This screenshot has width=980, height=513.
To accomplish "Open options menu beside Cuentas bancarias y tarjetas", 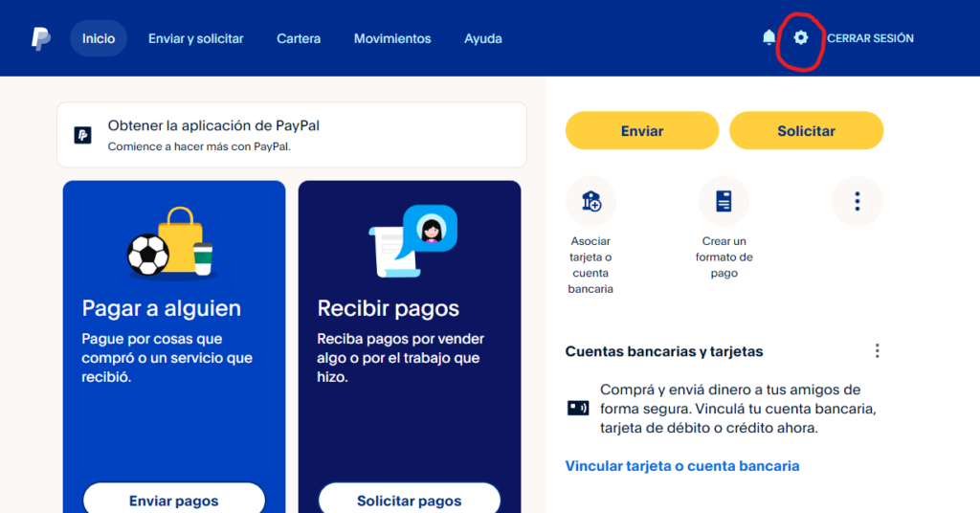I will point(877,351).
